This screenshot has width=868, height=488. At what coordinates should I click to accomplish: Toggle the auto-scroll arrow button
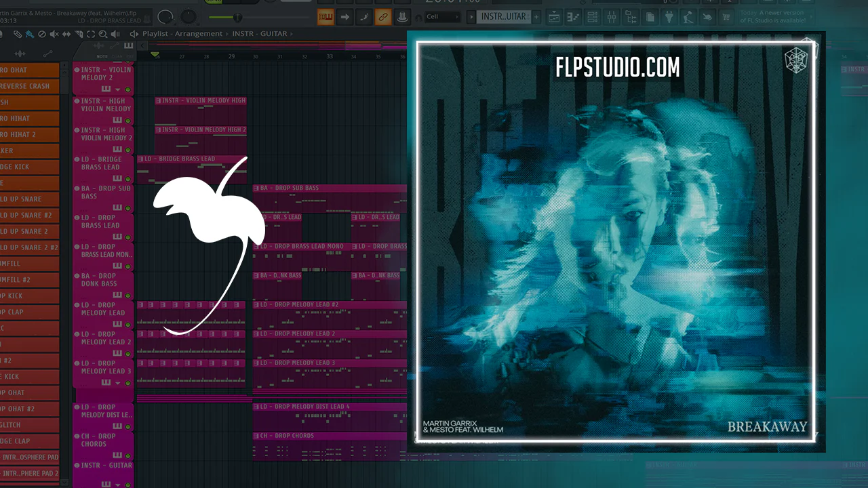point(345,17)
